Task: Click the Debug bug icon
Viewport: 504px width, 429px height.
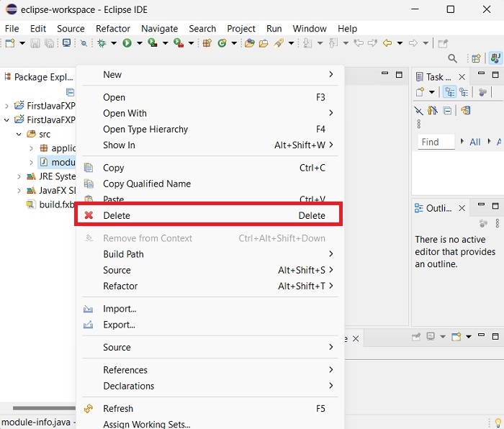Action: 102,43
